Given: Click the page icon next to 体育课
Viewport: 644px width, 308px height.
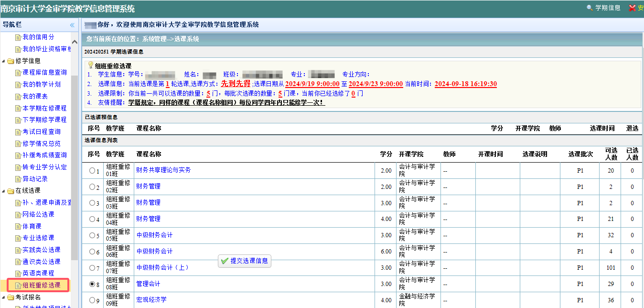Looking at the screenshot, I should click(18, 226).
